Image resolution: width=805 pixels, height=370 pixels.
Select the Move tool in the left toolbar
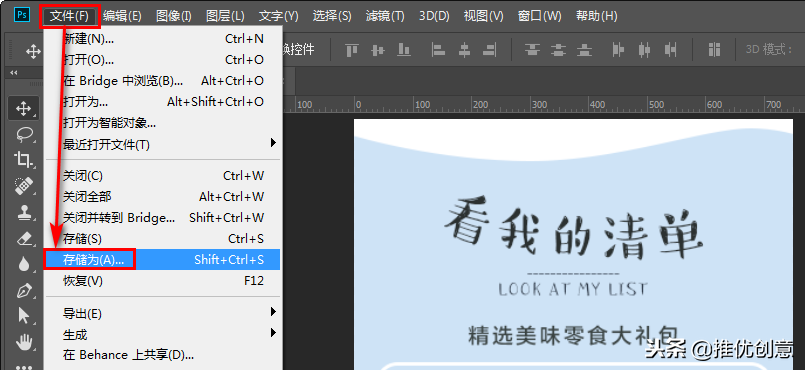coord(24,108)
